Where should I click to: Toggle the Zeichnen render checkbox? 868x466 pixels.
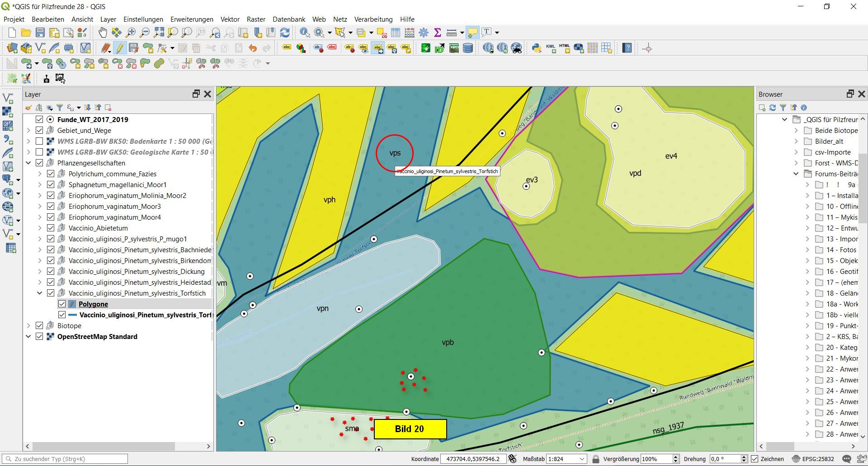(755, 459)
